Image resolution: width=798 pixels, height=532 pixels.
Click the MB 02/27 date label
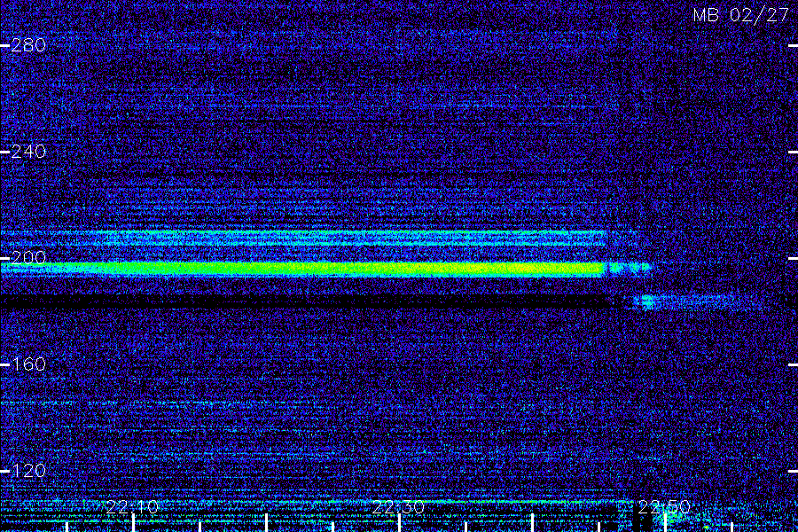(x=741, y=15)
